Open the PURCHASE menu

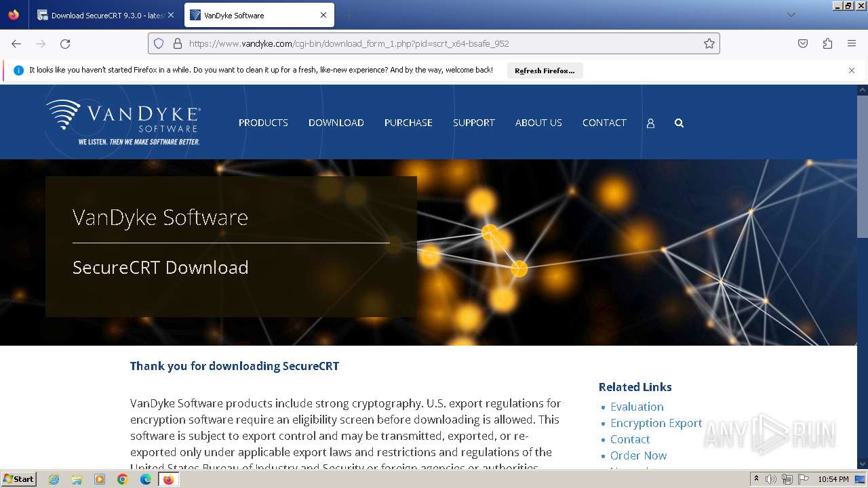[408, 123]
